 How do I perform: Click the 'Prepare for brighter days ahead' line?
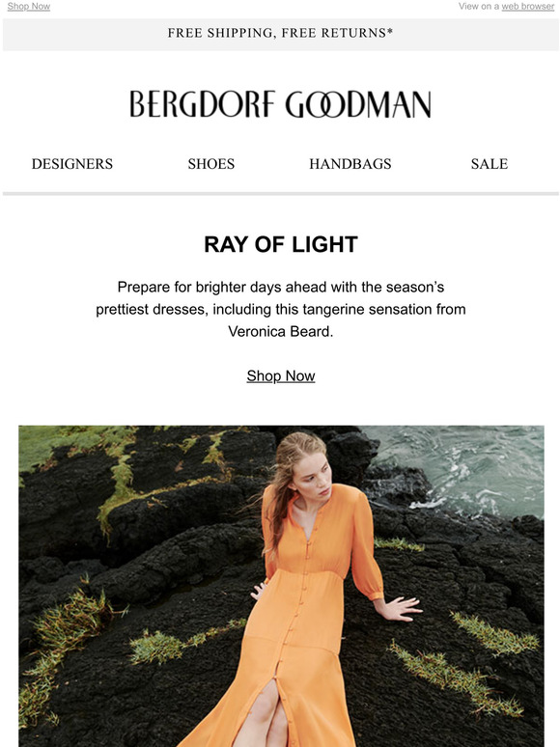(281, 288)
